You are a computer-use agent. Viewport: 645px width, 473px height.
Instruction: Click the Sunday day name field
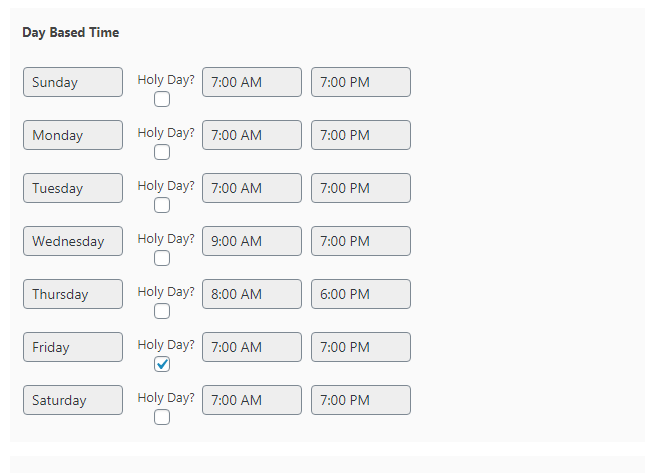tap(73, 82)
